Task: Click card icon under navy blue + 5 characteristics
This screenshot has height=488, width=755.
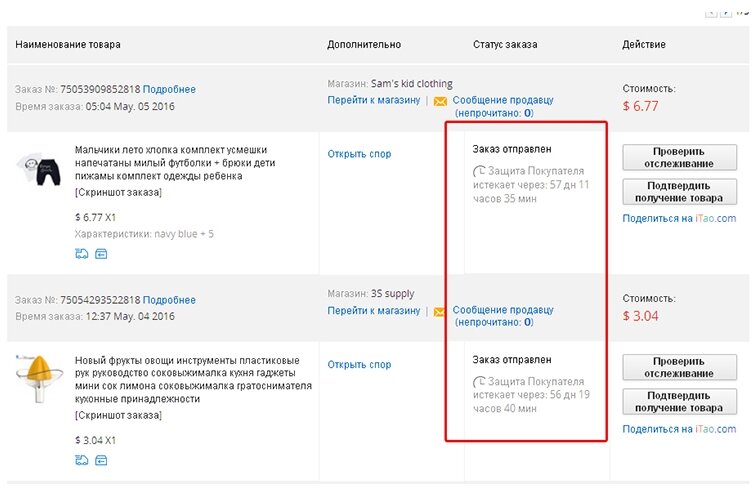Action: pos(101,253)
